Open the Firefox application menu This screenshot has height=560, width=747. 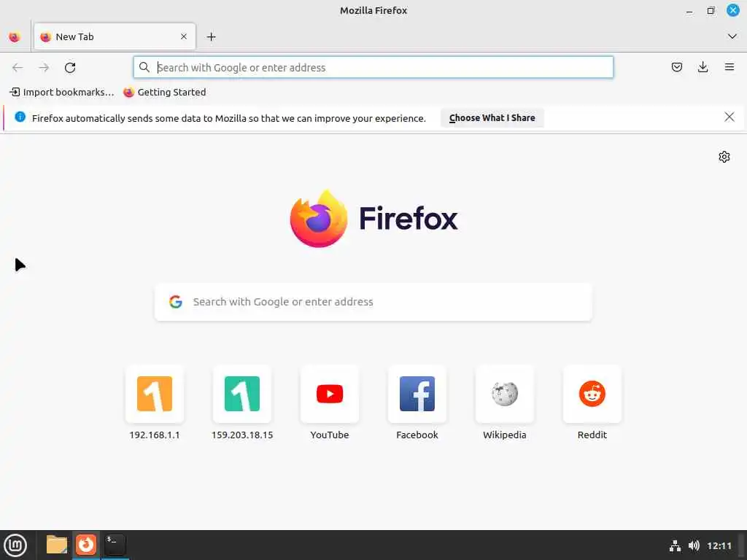pos(729,67)
